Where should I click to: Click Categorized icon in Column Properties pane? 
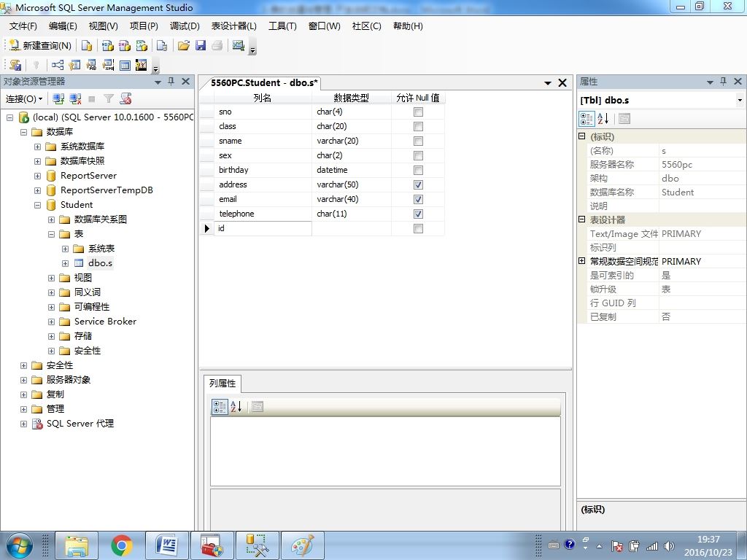220,407
